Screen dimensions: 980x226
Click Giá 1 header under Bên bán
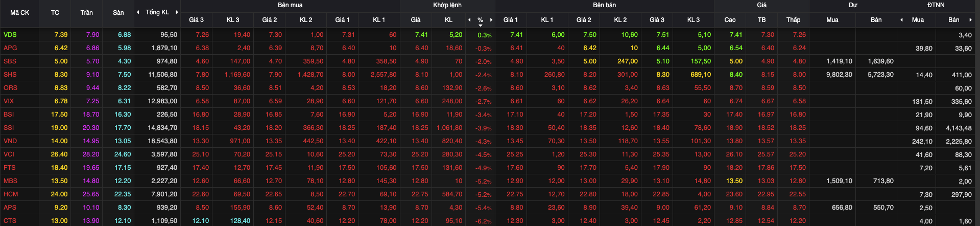[510, 20]
